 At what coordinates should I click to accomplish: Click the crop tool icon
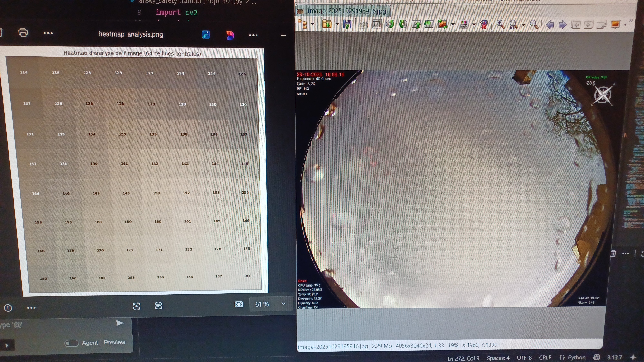point(377,24)
